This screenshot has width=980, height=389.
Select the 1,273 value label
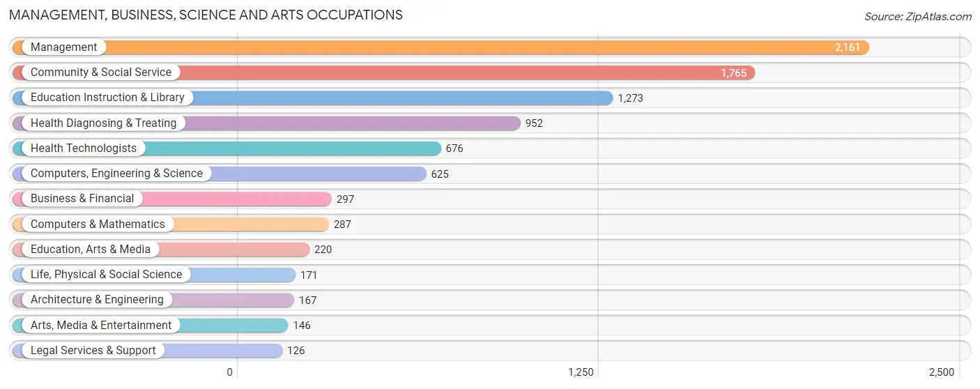pyautogui.click(x=630, y=98)
